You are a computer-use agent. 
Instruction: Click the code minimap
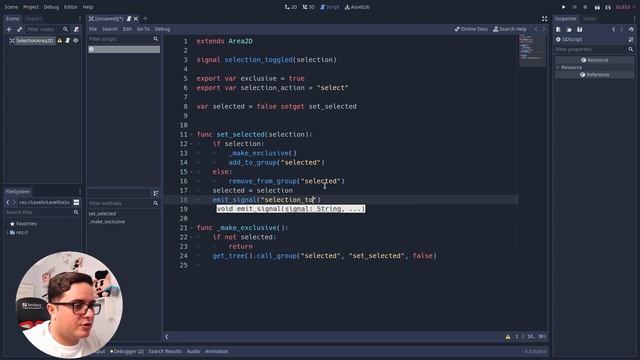click(x=532, y=50)
